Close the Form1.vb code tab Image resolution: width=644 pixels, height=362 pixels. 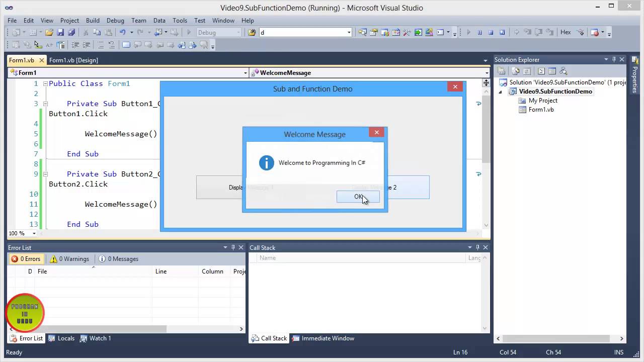click(42, 60)
